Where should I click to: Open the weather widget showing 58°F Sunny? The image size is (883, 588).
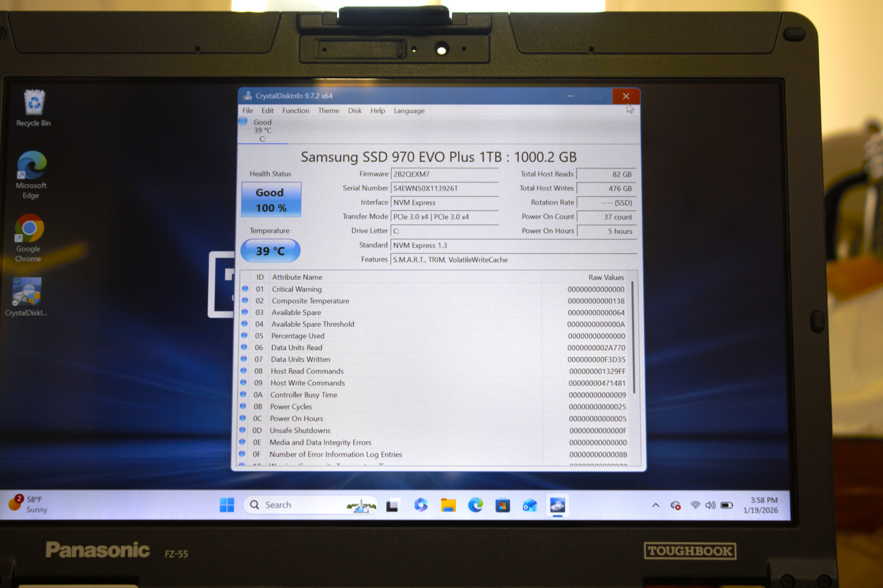(x=29, y=504)
